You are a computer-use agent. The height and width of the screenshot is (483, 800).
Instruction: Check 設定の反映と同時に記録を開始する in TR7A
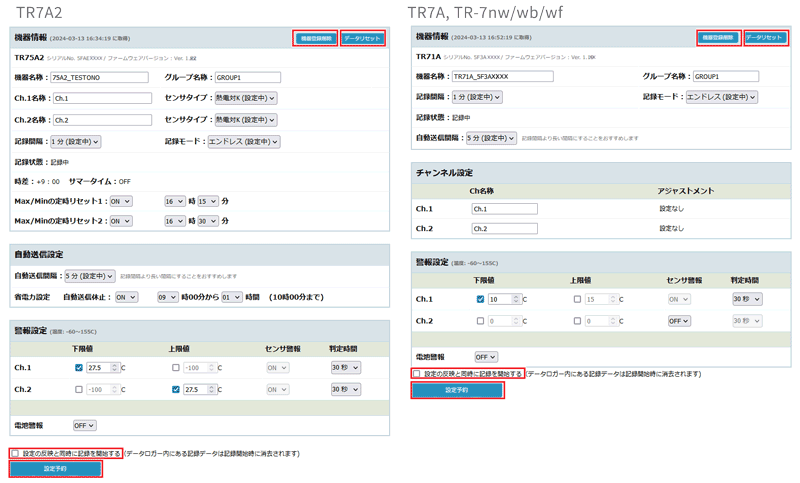[417, 374]
